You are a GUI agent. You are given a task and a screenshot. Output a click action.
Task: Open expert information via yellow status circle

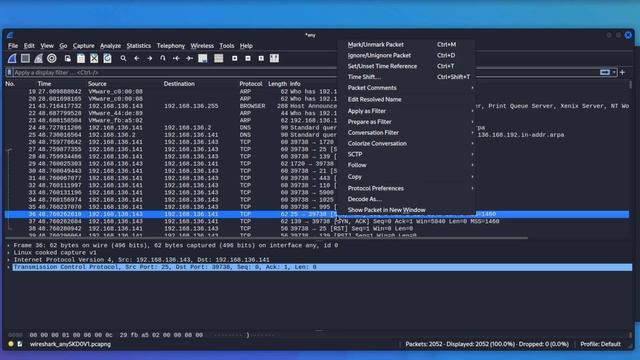click(11, 344)
